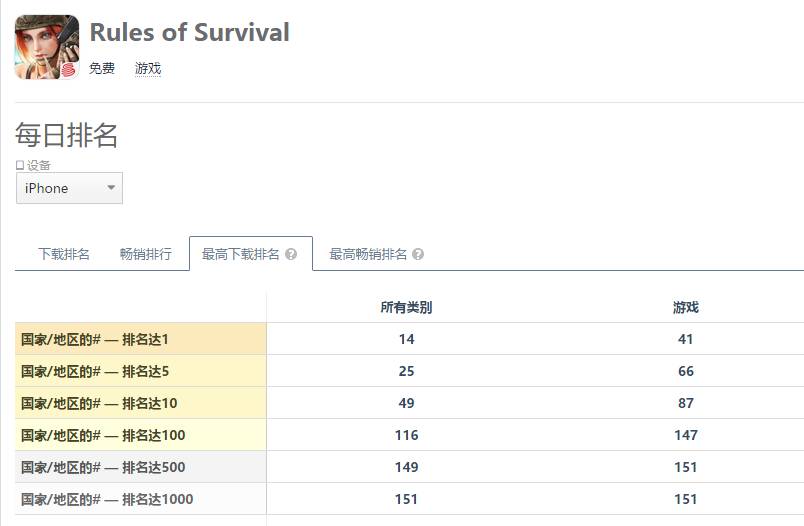Switch to the 下载排名 tab

[64, 254]
